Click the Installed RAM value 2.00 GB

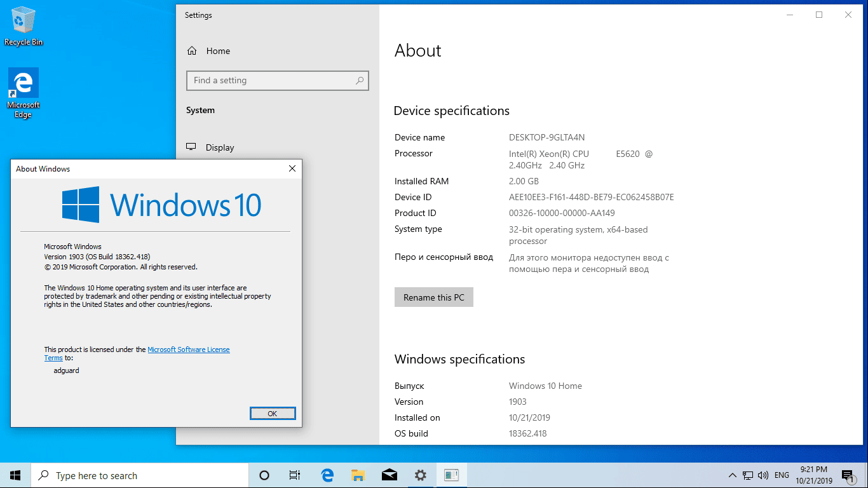[524, 181]
